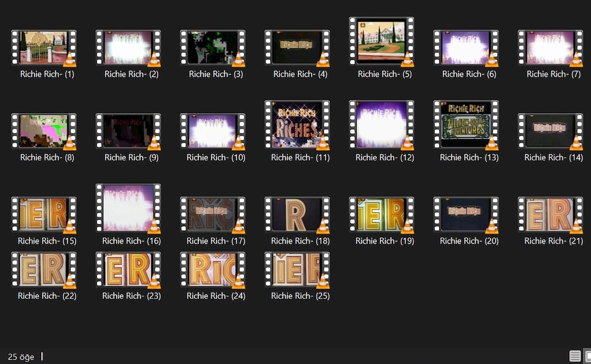
Task: Select the Richie Rich- (14) video file icon
Action: [x=550, y=130]
